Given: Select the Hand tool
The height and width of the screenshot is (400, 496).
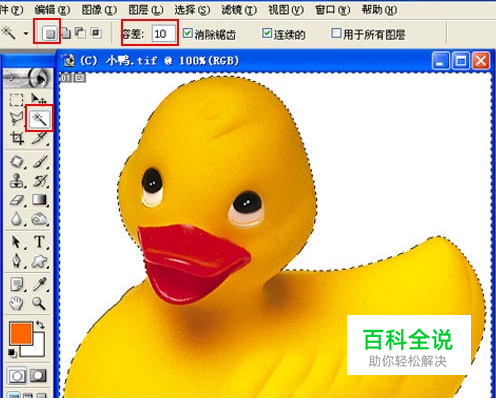Looking at the screenshot, I should [16, 303].
